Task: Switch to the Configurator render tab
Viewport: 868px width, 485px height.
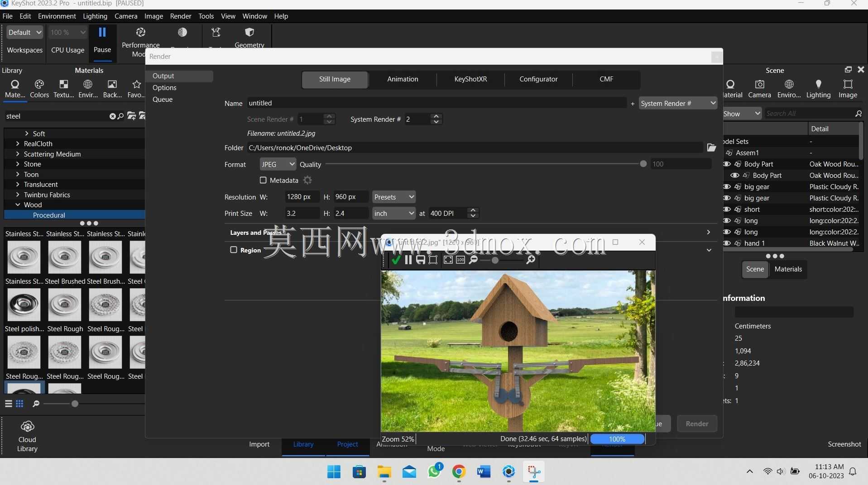Action: (x=538, y=79)
